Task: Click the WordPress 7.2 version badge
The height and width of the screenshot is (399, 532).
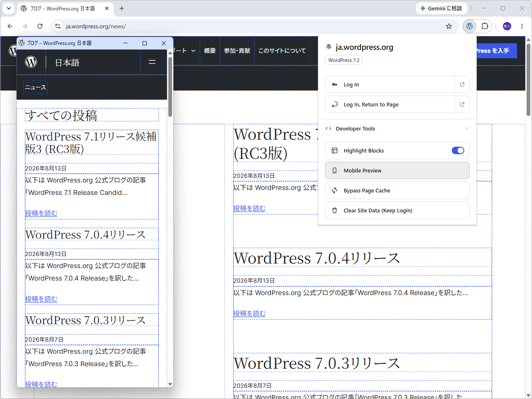Action: (344, 60)
